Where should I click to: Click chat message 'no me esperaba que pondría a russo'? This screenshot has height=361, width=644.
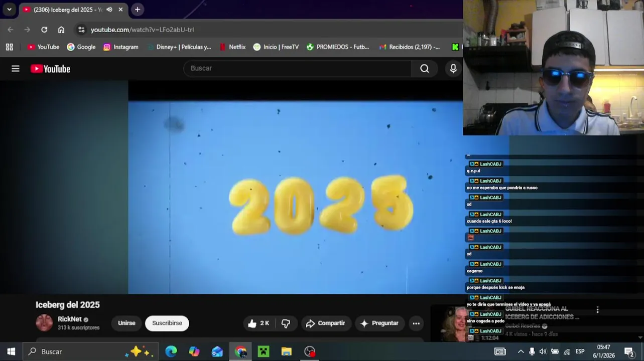[x=502, y=188]
